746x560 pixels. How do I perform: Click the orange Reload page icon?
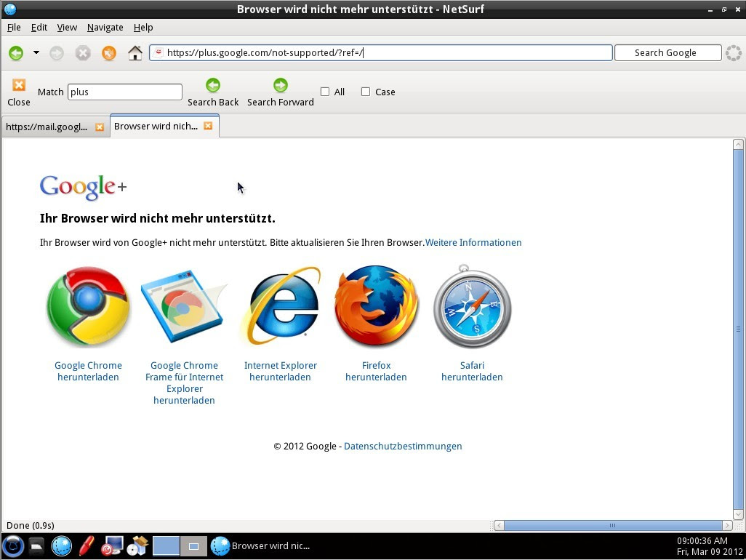pos(109,53)
